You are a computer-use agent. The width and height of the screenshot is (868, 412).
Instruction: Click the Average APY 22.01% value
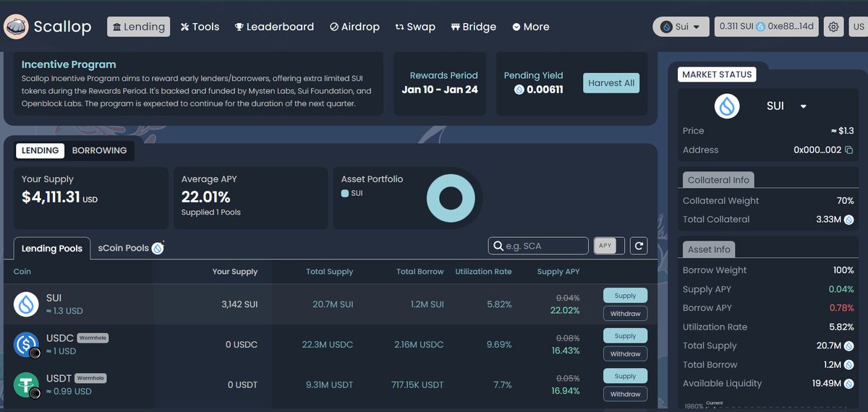pos(206,197)
